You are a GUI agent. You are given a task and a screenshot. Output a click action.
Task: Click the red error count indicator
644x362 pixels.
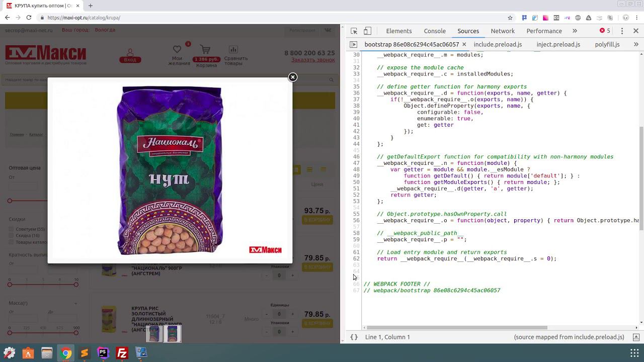point(605,31)
